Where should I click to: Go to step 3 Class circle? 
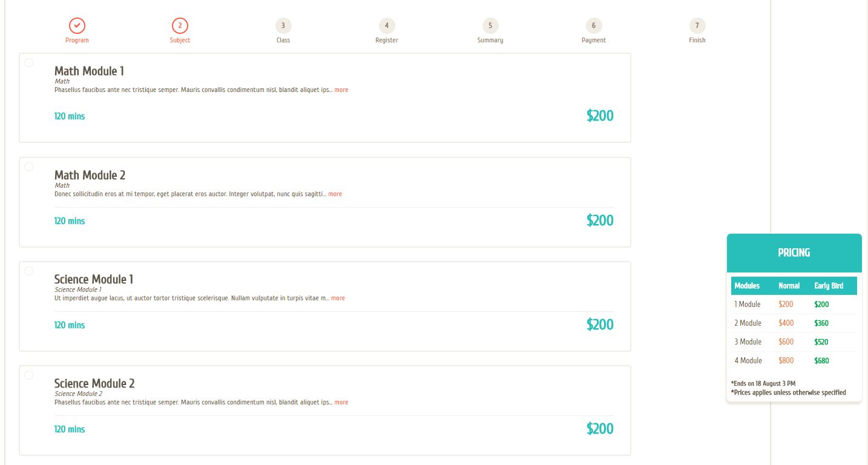coord(283,25)
